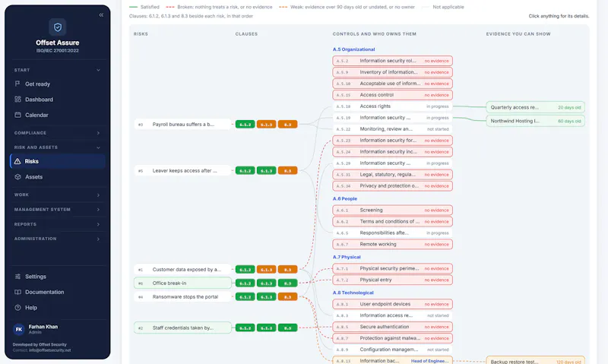Click the Assets cube icon
The image size is (608, 364).
coord(17,177)
